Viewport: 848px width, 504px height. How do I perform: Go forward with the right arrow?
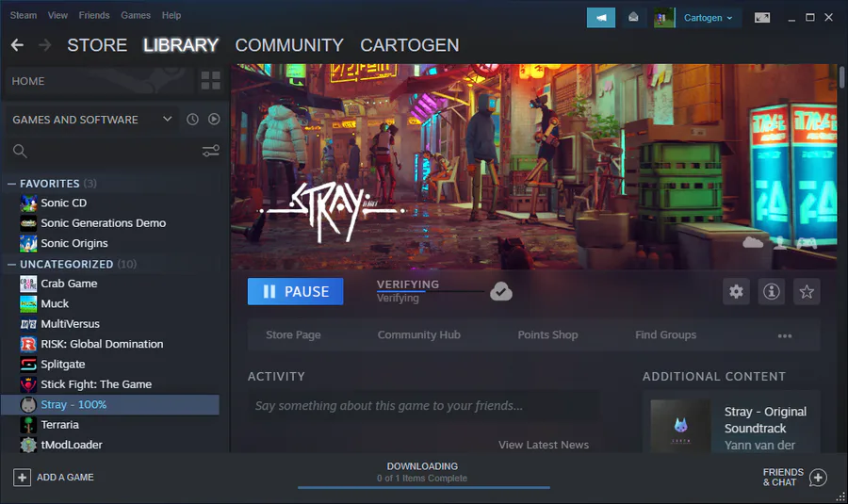tap(45, 45)
